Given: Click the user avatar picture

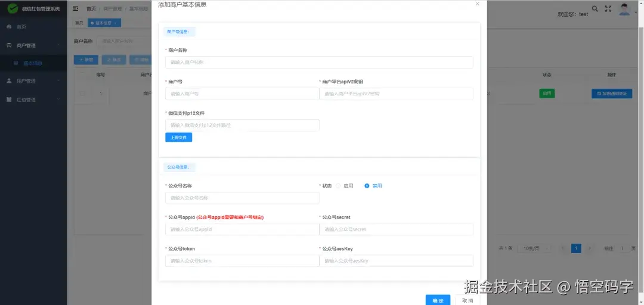Looking at the screenshot, I should (x=624, y=10).
